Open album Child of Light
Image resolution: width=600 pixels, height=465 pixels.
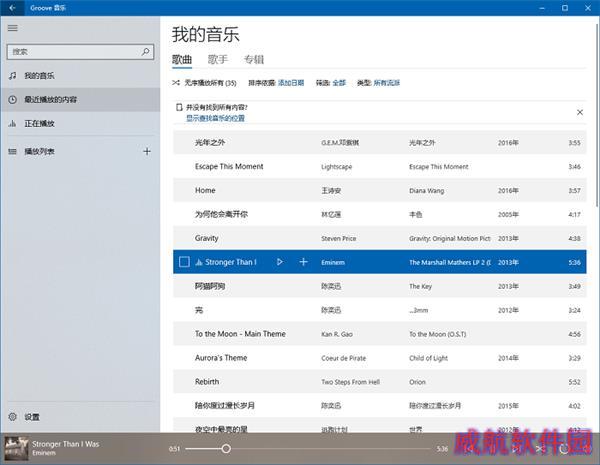pyautogui.click(x=429, y=358)
